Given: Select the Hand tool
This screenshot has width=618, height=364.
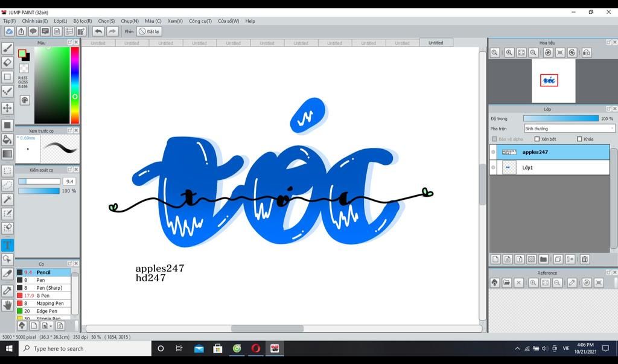Looking at the screenshot, I should [7, 305].
